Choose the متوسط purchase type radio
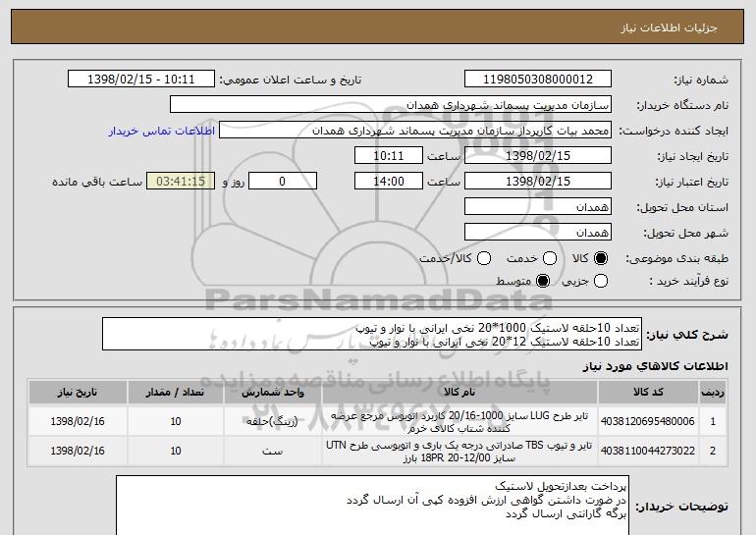The height and width of the screenshot is (535, 756). pos(543,281)
